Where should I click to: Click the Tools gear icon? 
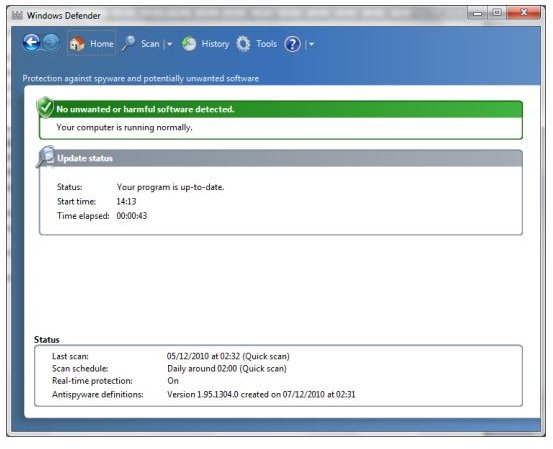tap(243, 44)
